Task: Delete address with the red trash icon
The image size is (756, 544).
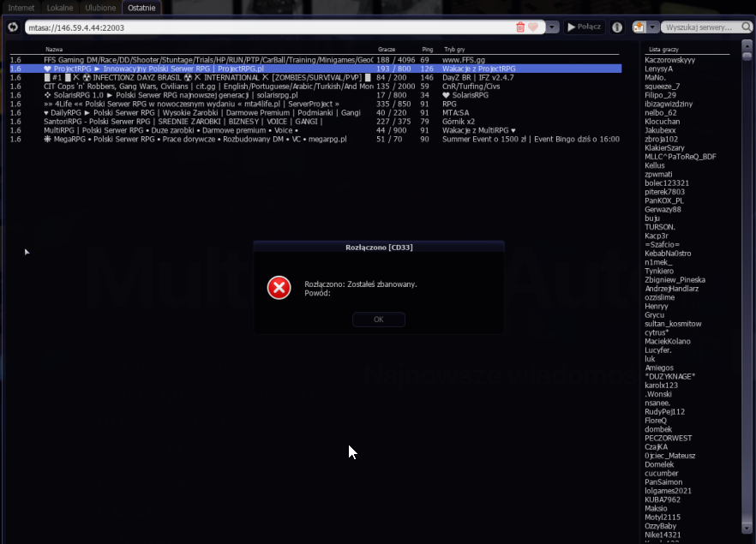Action: (519, 27)
